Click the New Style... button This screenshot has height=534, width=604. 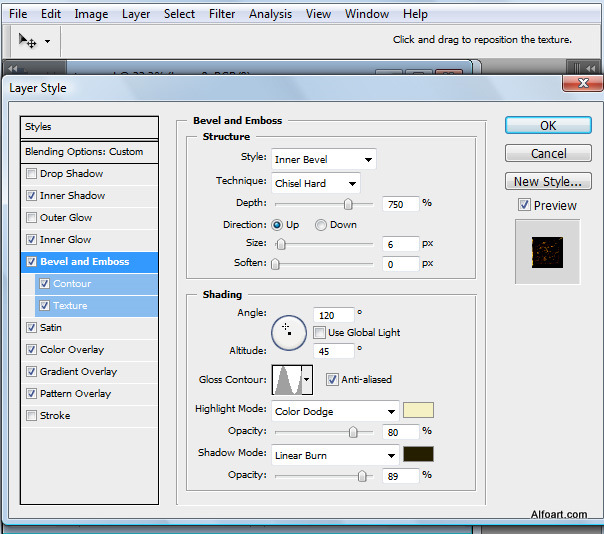(548, 182)
